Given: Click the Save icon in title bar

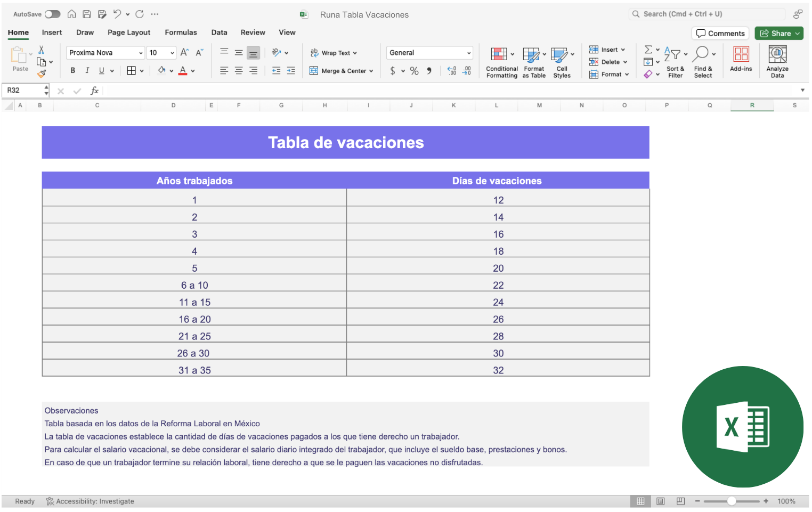Looking at the screenshot, I should pos(87,14).
